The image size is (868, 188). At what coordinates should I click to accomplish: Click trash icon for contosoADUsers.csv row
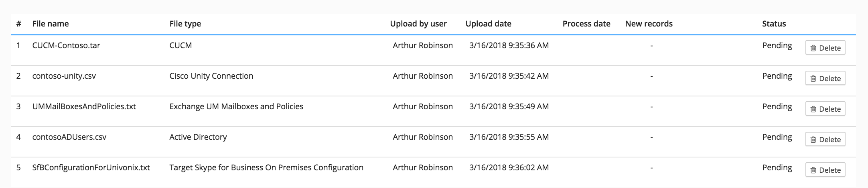[x=813, y=139]
